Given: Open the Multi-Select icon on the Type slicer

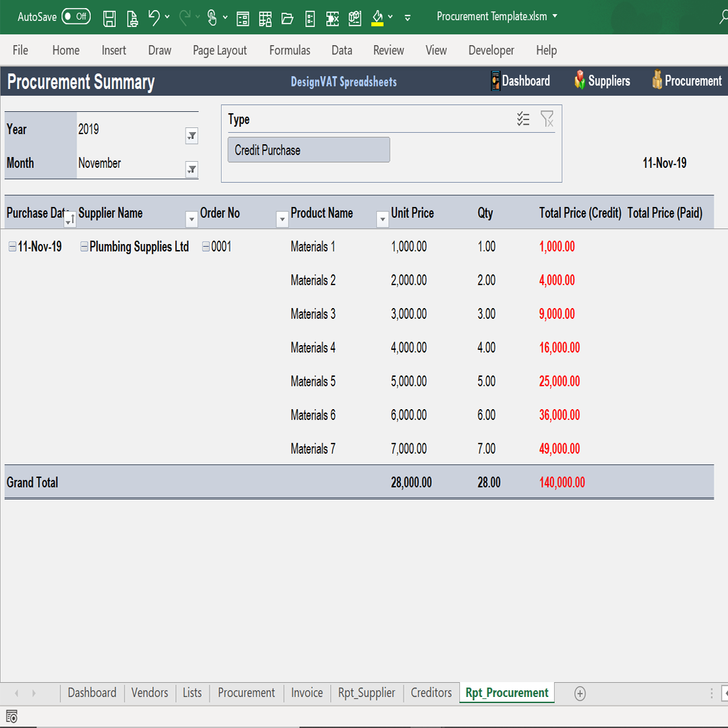Looking at the screenshot, I should [523, 119].
